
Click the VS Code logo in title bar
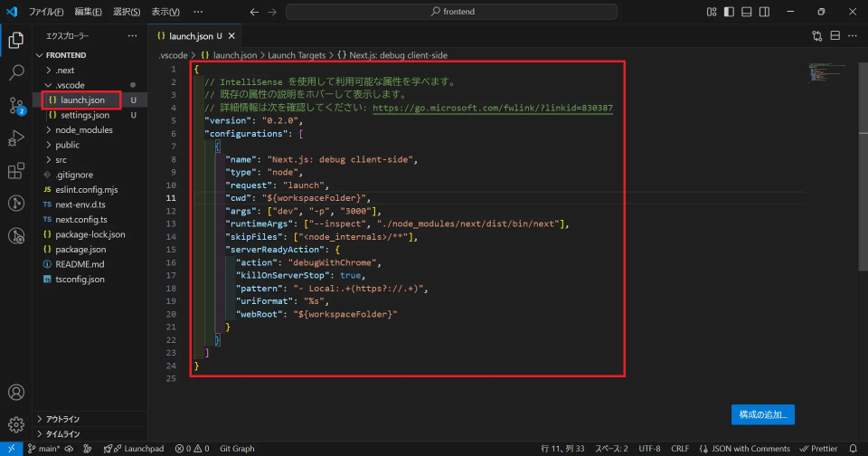click(12, 11)
